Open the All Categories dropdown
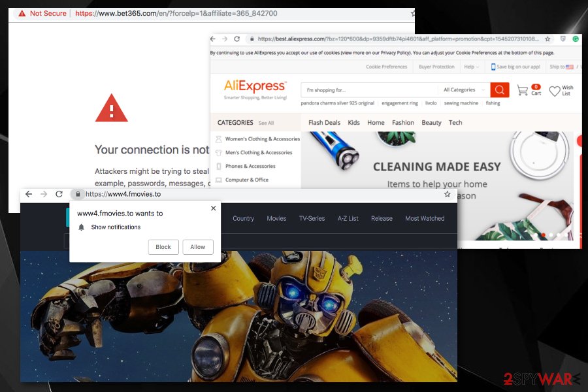588x392 pixels. (464, 90)
